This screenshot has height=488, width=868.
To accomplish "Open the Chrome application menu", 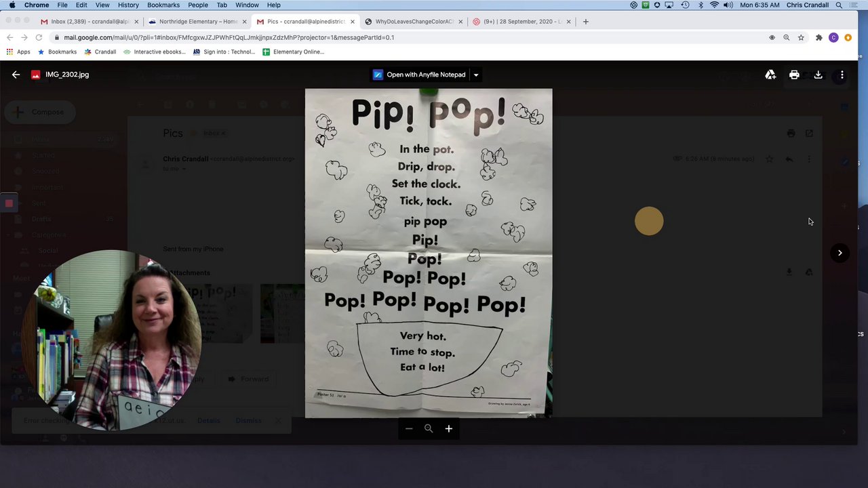I will [37, 5].
